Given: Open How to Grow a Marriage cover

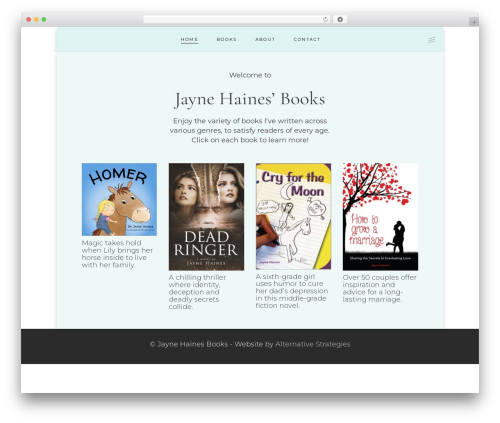Looking at the screenshot, I should click(x=380, y=217).
